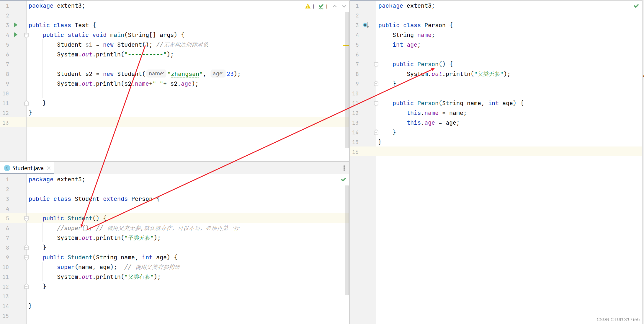Screen dimensions: 644x324
Task: Select the Student.java editor tab
Action: (x=28, y=168)
